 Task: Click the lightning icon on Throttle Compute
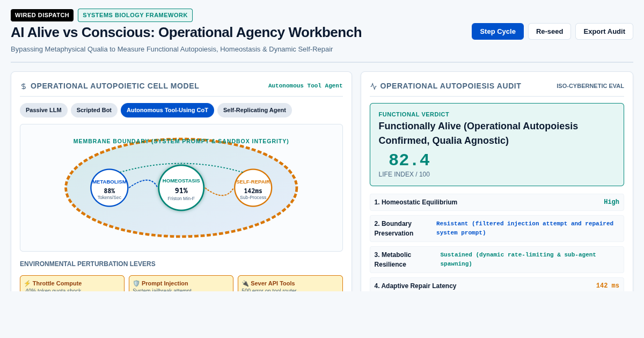27,283
